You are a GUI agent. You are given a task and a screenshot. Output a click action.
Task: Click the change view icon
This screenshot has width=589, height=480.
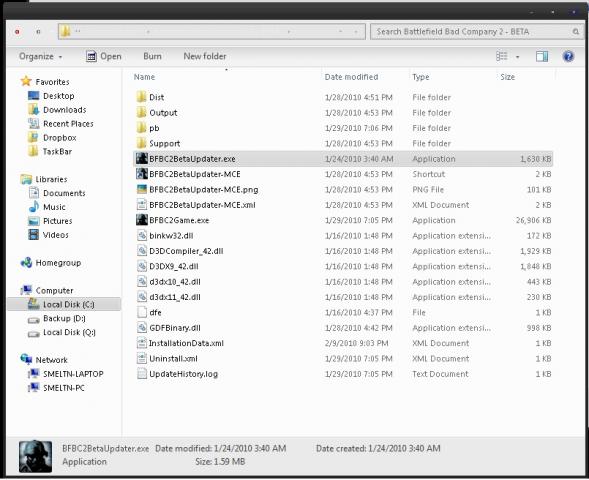point(501,56)
